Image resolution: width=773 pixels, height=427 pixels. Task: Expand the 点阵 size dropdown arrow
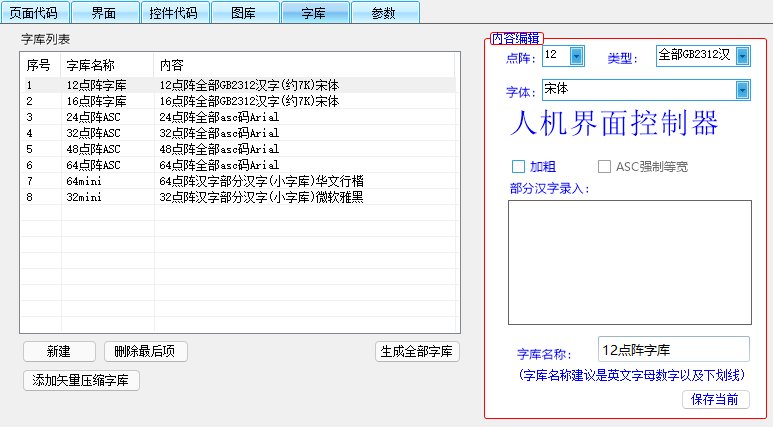tap(576, 56)
